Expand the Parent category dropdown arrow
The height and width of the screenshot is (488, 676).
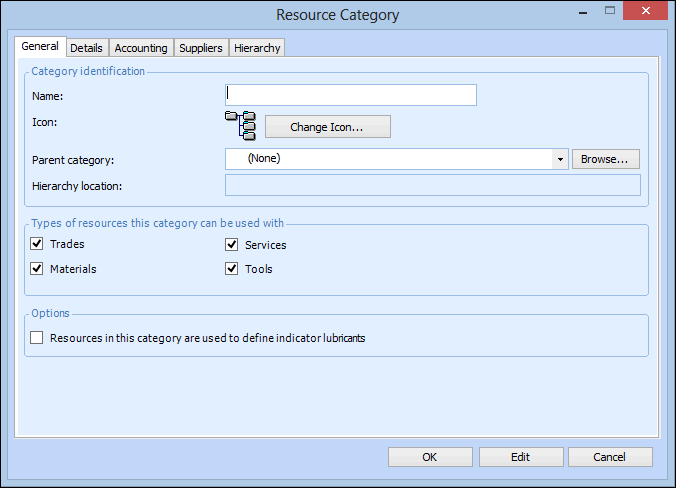tap(559, 159)
